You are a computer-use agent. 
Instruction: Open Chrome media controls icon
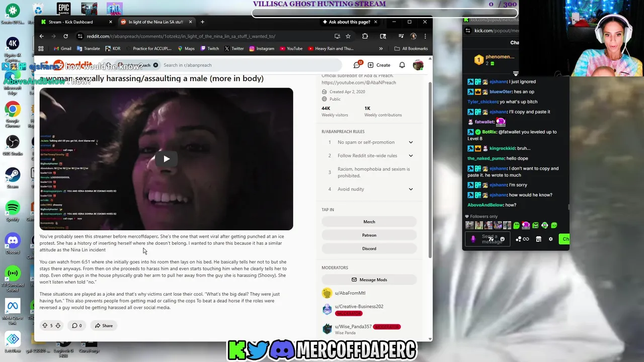point(401,36)
